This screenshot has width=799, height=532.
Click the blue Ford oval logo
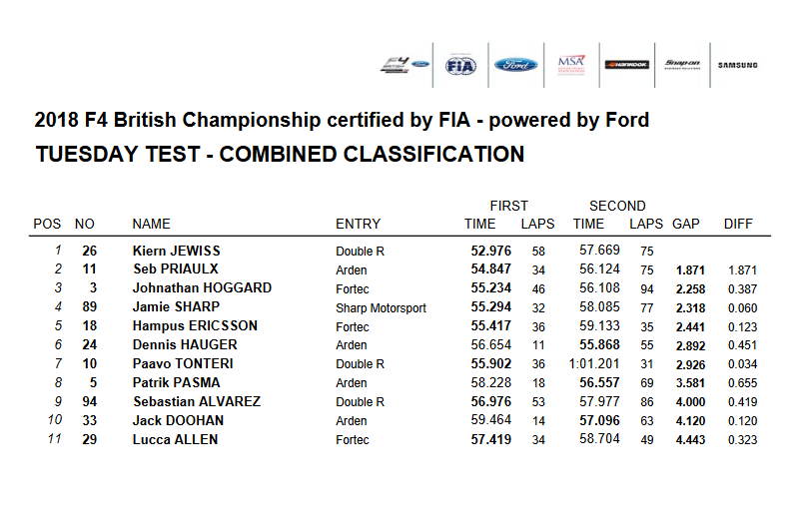pos(515,65)
